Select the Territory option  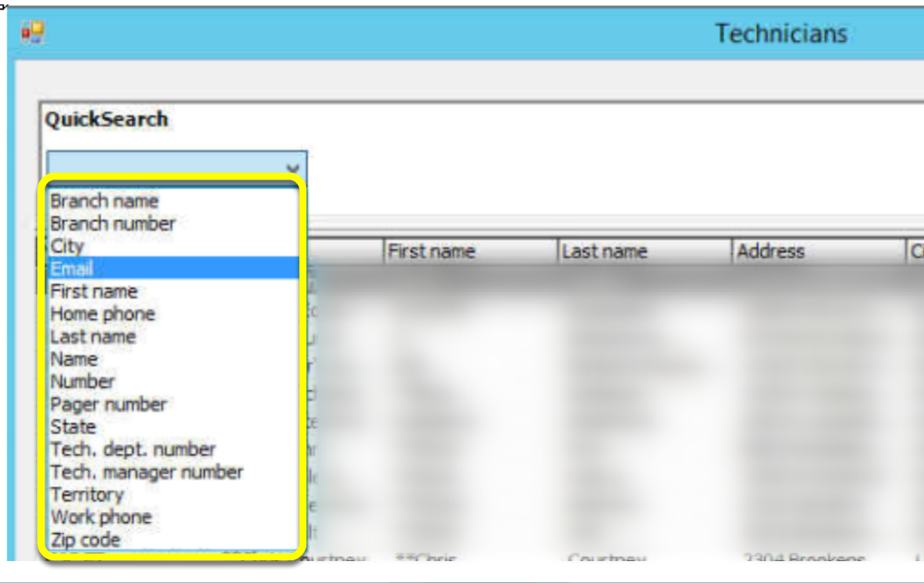pyautogui.click(x=173, y=494)
